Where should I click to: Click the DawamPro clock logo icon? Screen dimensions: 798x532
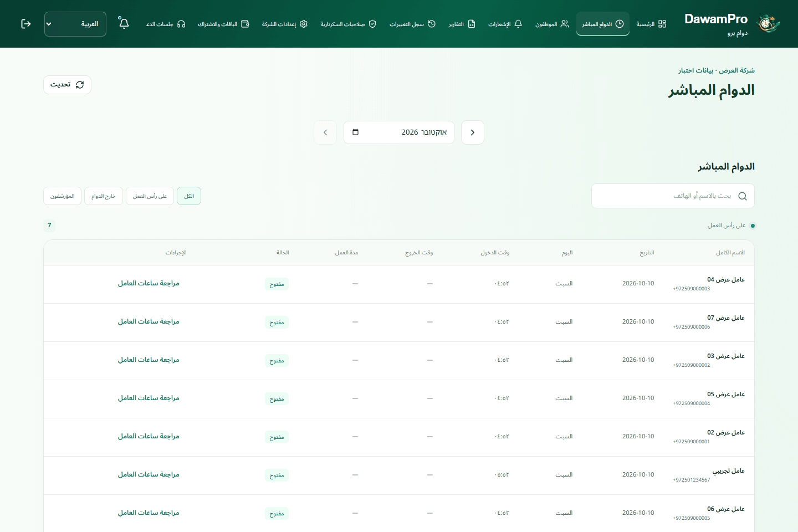769,24
